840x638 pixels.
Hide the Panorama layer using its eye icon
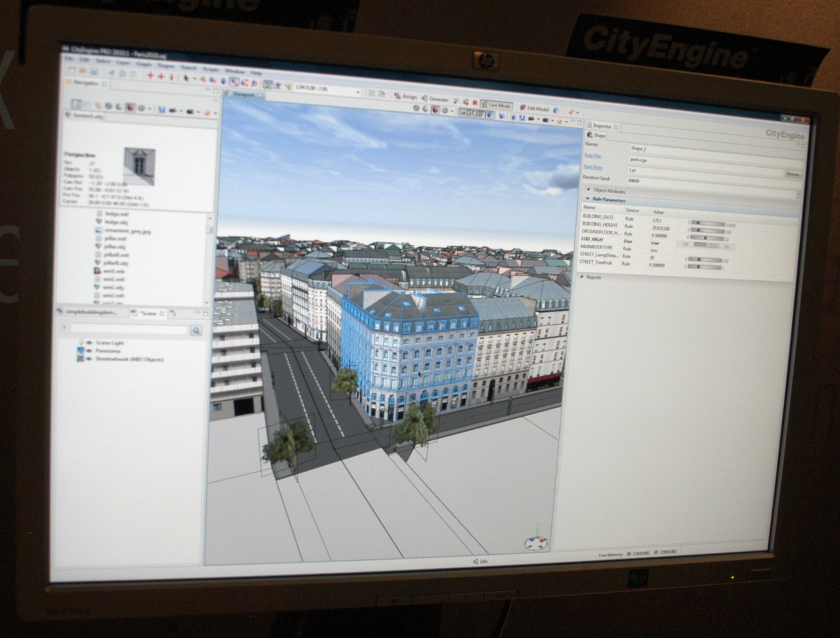tap(89, 351)
